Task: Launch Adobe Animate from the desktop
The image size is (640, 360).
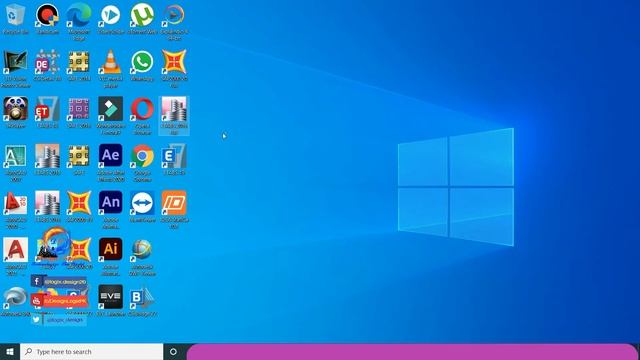Action: point(111,203)
